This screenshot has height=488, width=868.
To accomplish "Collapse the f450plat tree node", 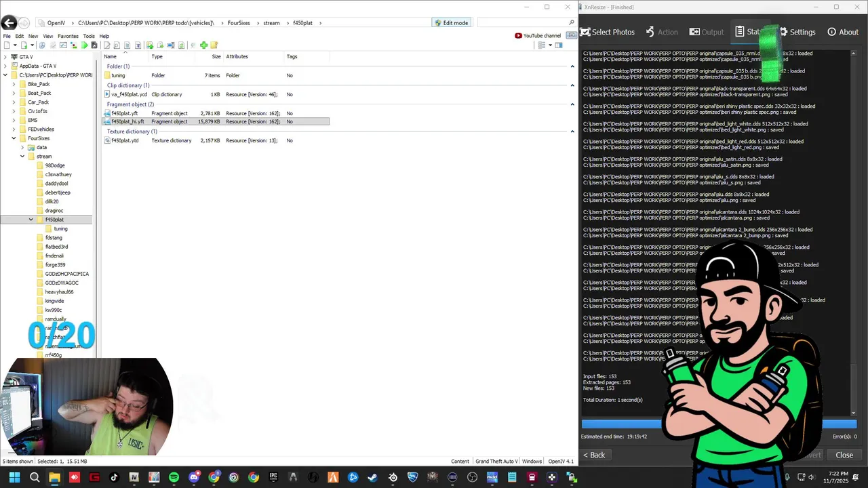I will [31, 220].
